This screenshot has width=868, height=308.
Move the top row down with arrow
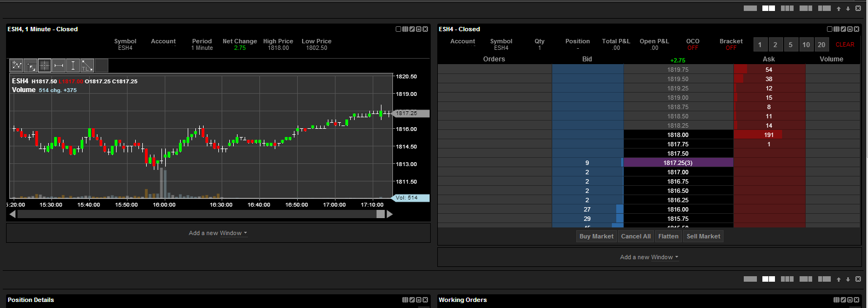848,8
